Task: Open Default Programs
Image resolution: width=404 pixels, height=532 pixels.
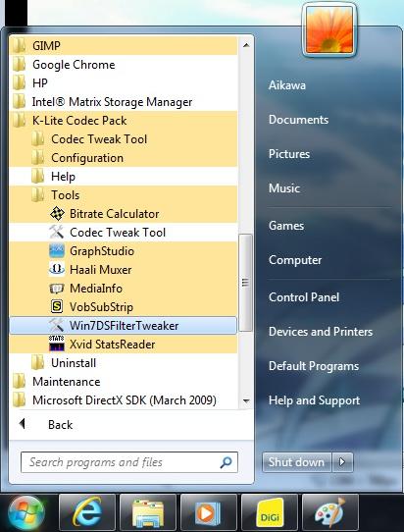Action: (314, 366)
